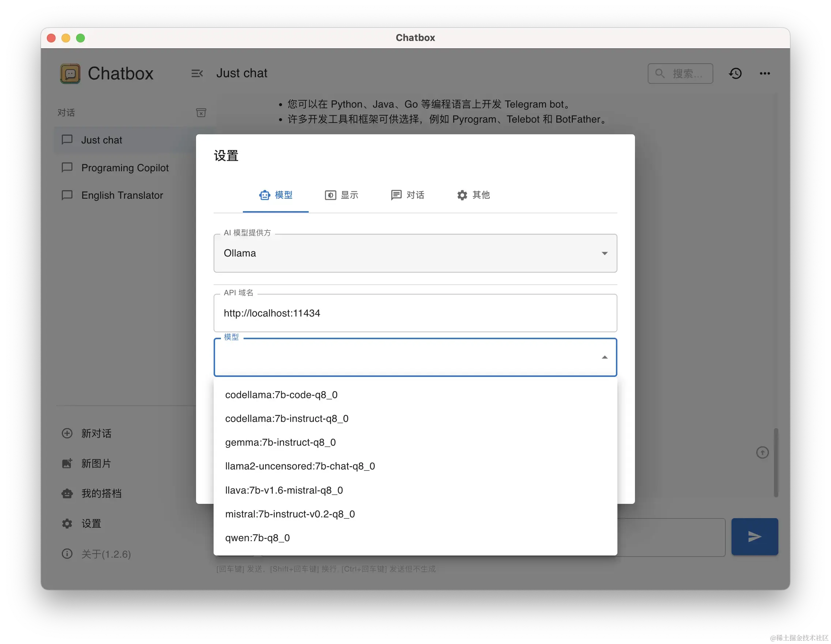Viewport: 831px width, 644px height.
Task: Select codellama:7b-code-q8_0 model
Action: (x=415, y=395)
